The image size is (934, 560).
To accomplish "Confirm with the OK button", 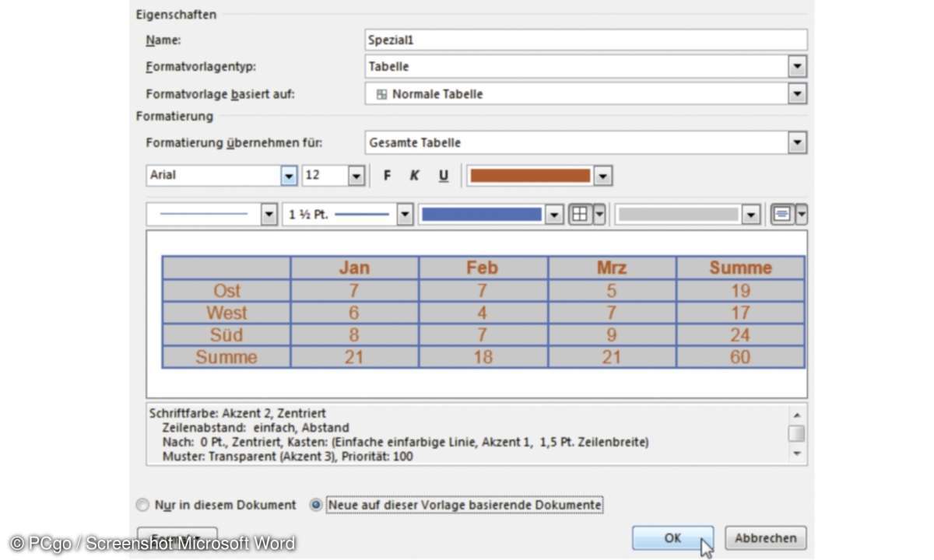I will (x=672, y=537).
